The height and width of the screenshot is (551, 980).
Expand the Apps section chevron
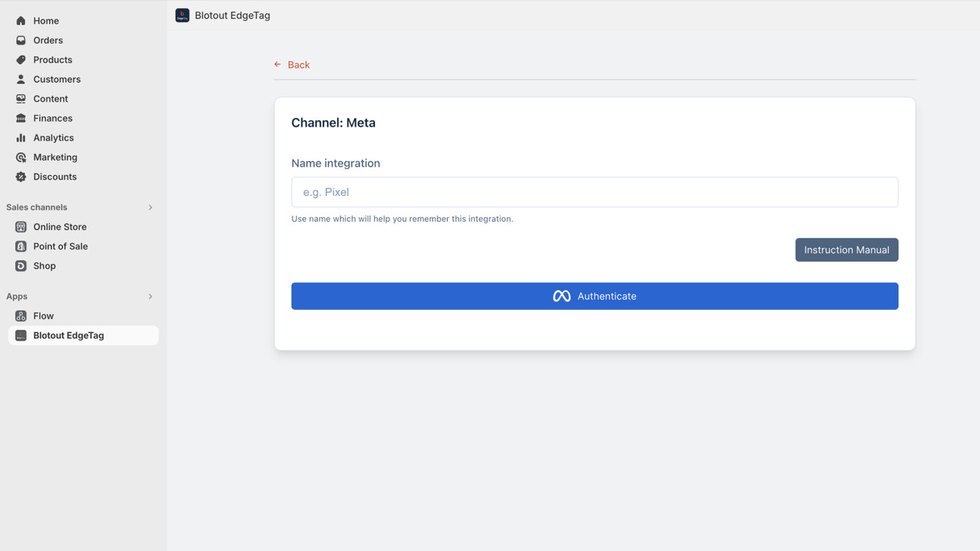pos(150,296)
